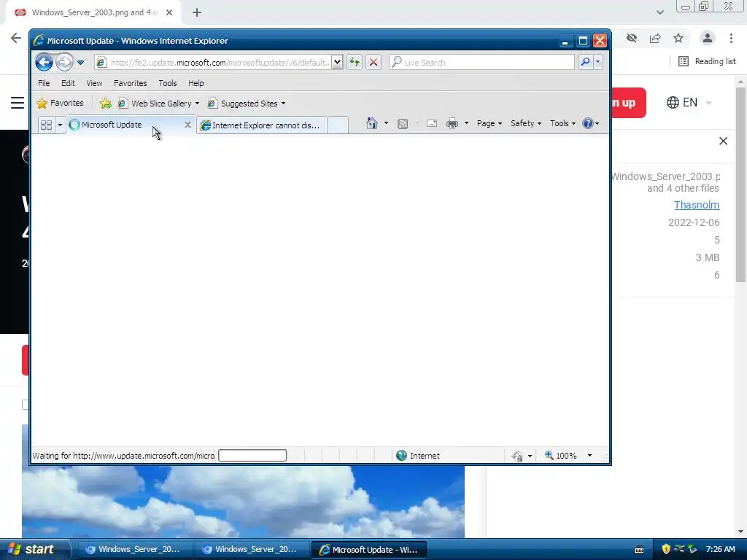Click the 7:26 AM clock
Screen dimensions: 747x560
tap(720, 549)
